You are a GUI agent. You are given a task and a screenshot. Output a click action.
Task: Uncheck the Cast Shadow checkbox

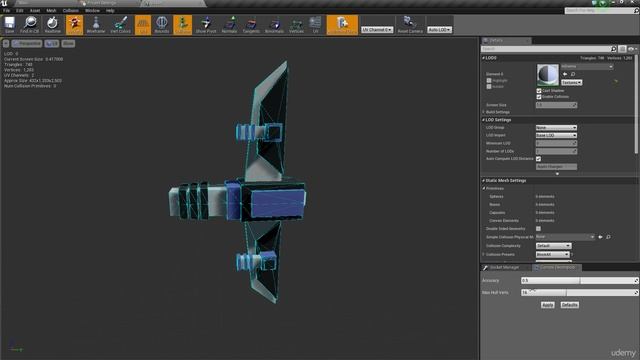pyautogui.click(x=539, y=91)
